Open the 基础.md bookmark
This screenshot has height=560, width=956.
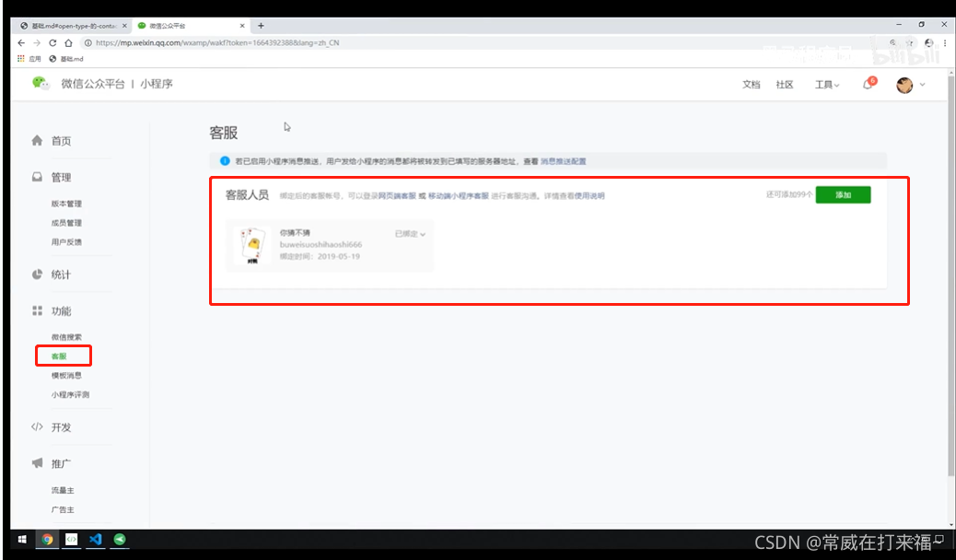click(65, 59)
